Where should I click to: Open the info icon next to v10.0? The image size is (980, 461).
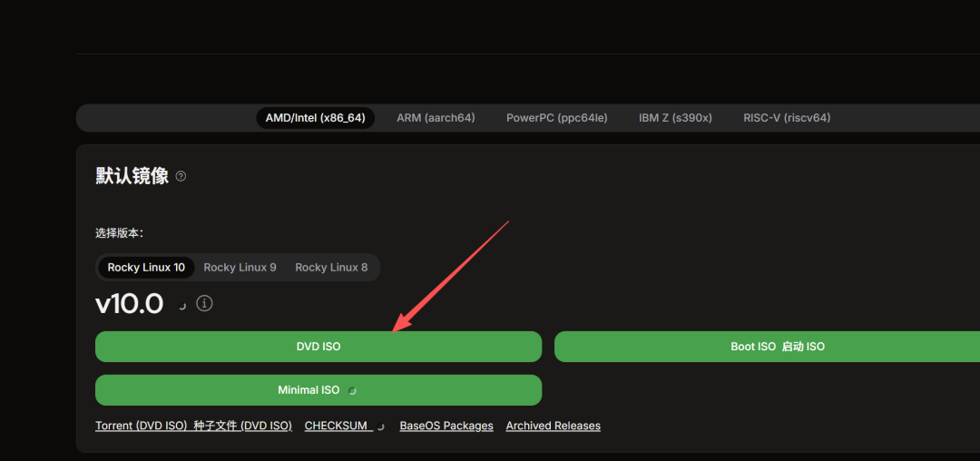[x=204, y=304]
